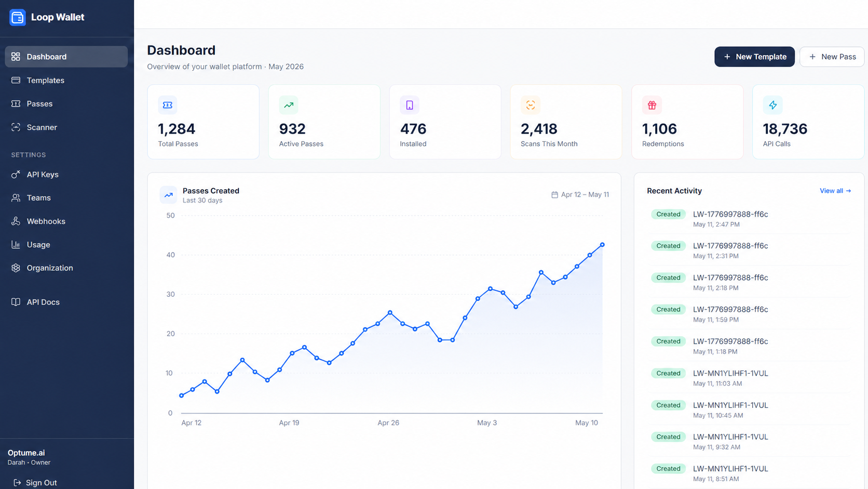Navigate to Webhooks
This screenshot has height=489, width=868.
[x=66, y=221]
